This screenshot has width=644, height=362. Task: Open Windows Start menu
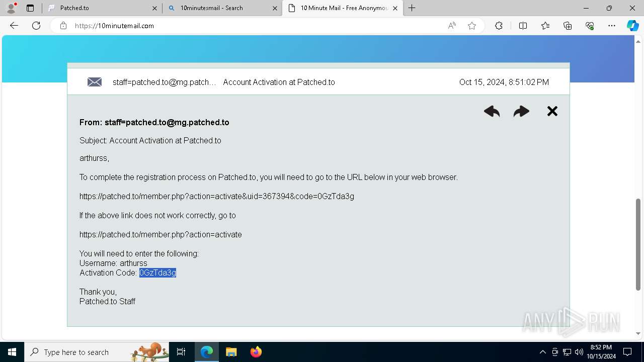[x=12, y=352]
